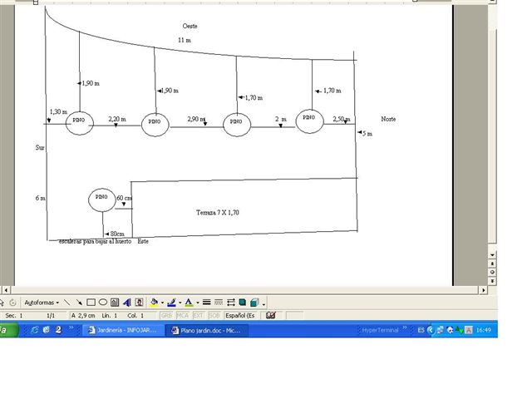Insert WordArt from the drawing toolbar
Viewport: 532px width, 399px height.
127,303
